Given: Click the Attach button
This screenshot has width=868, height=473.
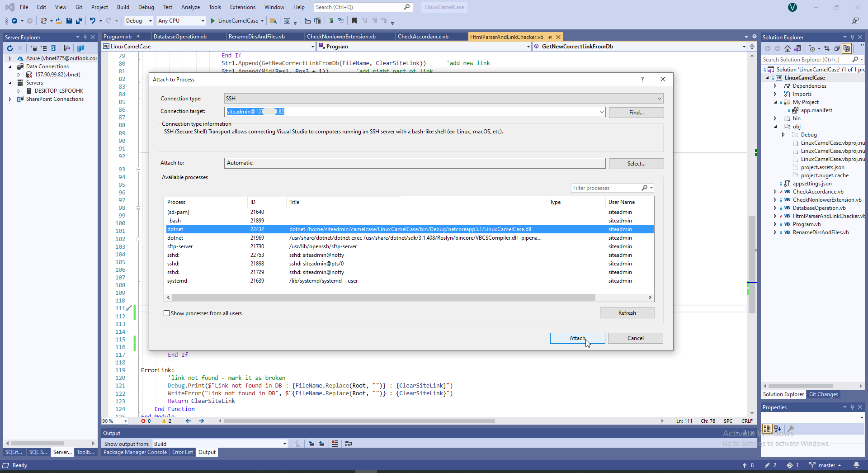Looking at the screenshot, I should click(577, 338).
